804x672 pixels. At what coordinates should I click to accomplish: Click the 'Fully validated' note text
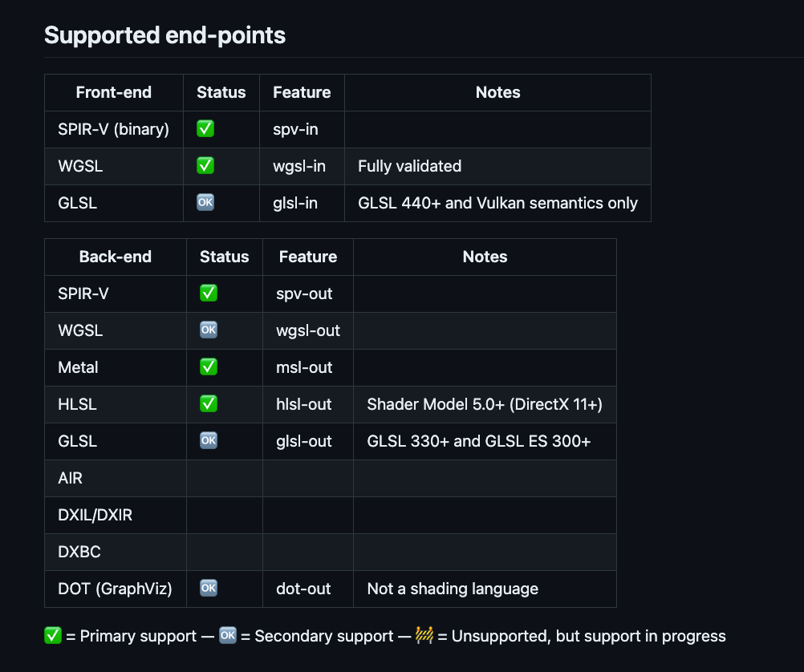point(409,166)
